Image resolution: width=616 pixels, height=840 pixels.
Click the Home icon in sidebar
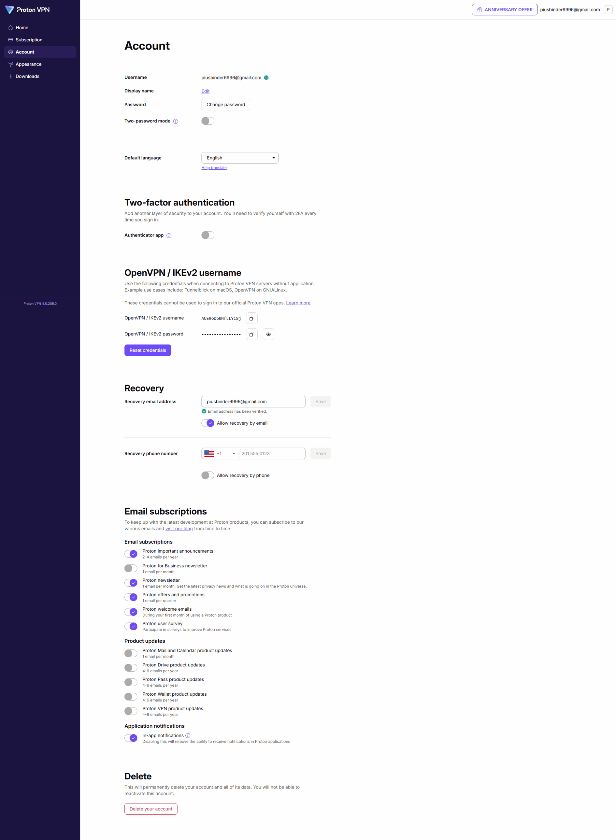coord(11,28)
